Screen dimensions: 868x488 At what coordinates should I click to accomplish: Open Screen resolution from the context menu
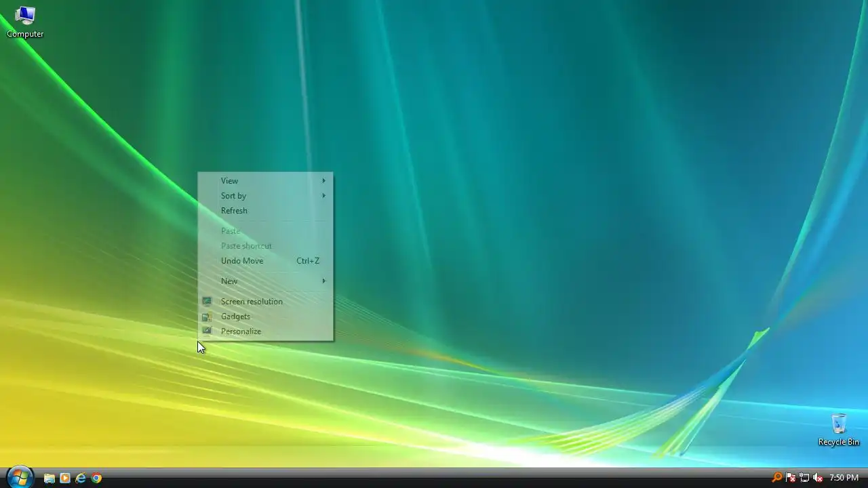[x=265, y=302]
